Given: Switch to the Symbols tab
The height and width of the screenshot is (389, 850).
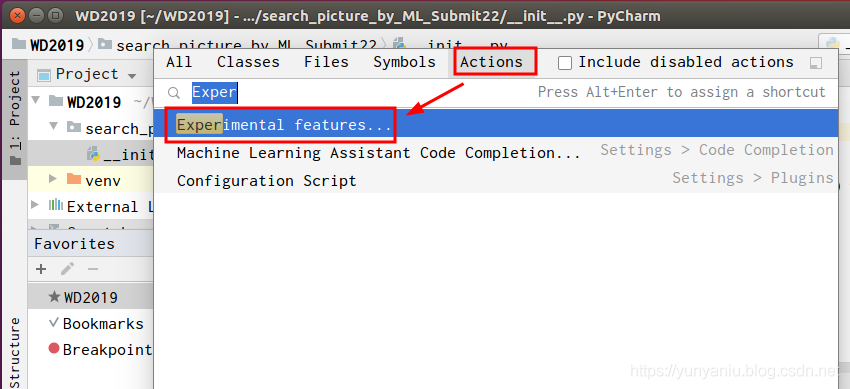Looking at the screenshot, I should (x=404, y=62).
